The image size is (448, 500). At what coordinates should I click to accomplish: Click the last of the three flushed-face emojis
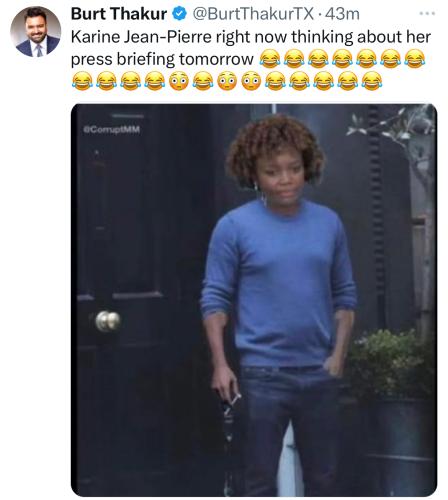(251, 81)
